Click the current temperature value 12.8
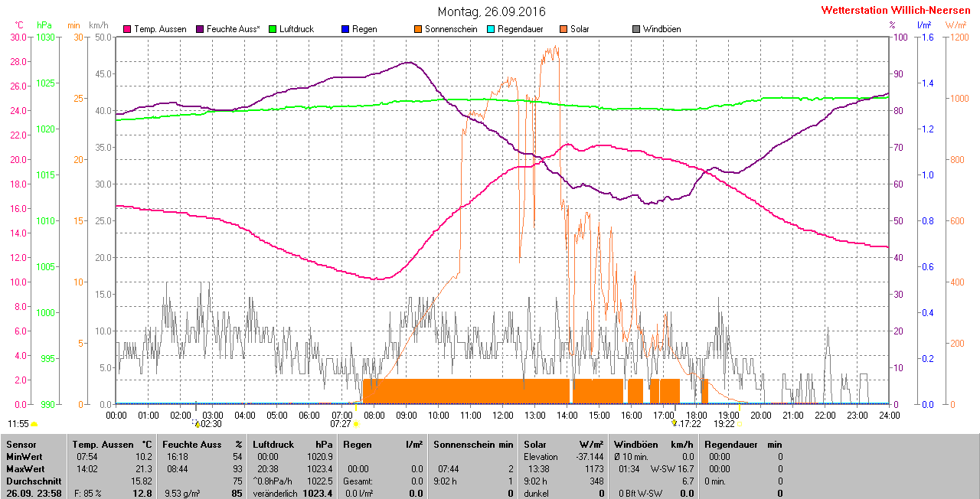The image size is (980, 499). (142, 494)
